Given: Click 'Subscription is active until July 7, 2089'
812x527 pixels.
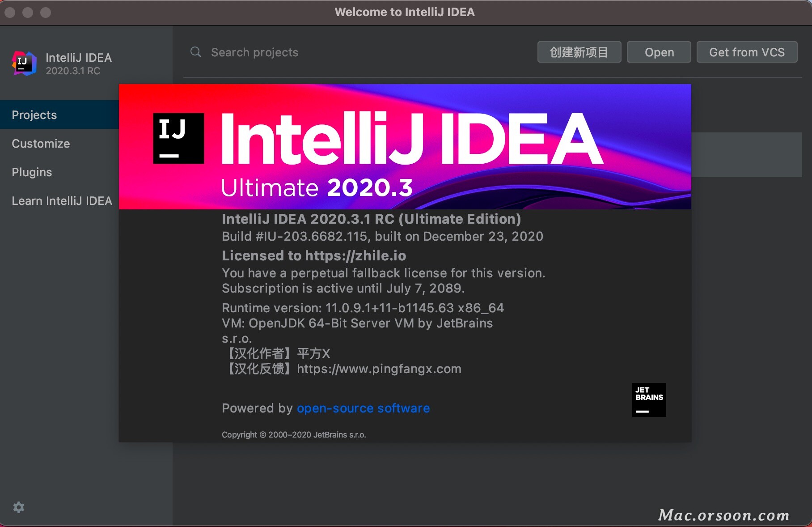Looking at the screenshot, I should 343,288.
